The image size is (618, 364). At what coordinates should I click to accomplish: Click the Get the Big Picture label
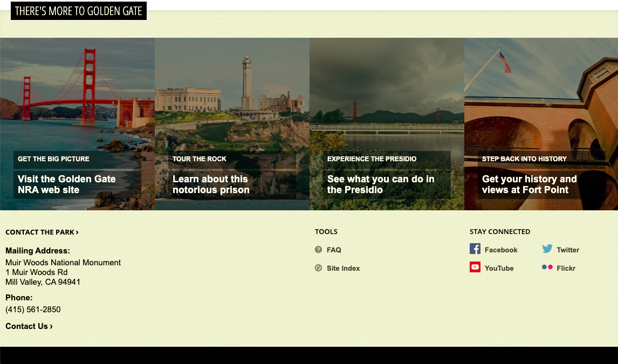[53, 159]
